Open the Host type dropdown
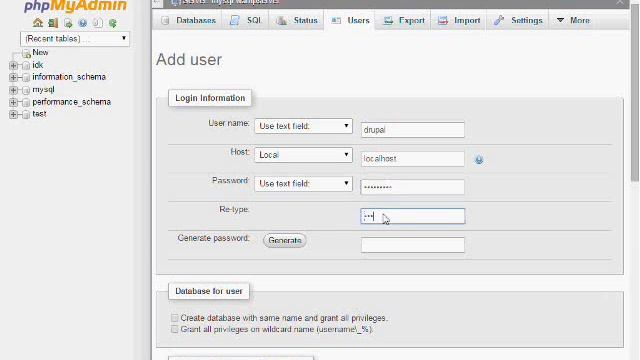The image size is (640, 360). click(x=303, y=155)
